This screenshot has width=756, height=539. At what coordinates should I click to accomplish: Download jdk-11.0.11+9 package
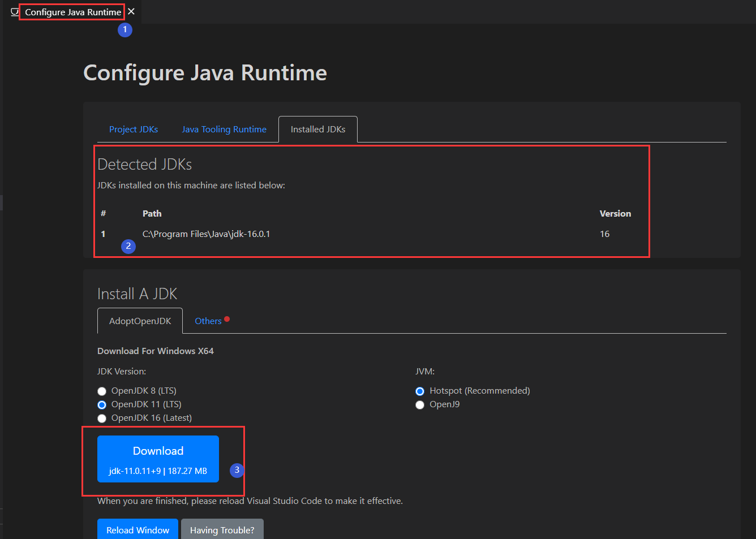pos(158,458)
